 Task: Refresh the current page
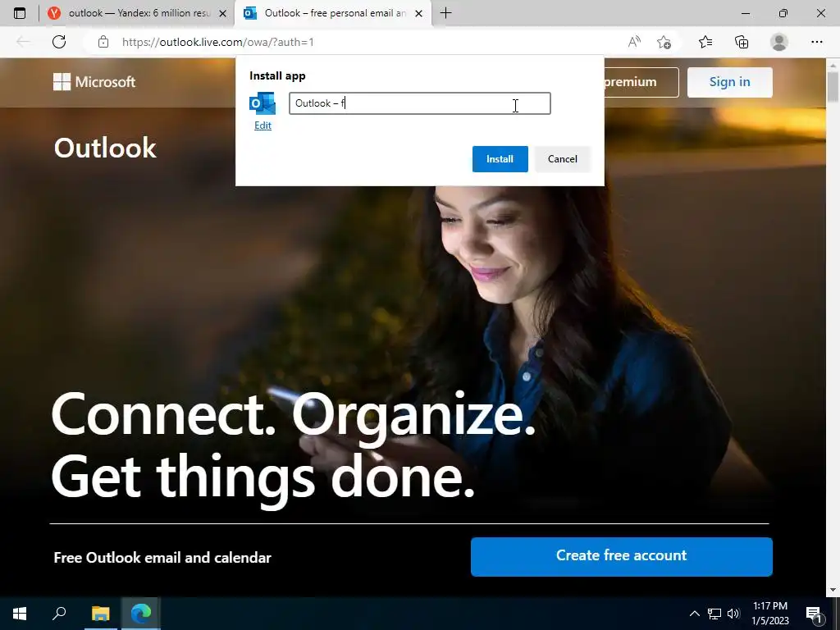[x=59, y=42]
